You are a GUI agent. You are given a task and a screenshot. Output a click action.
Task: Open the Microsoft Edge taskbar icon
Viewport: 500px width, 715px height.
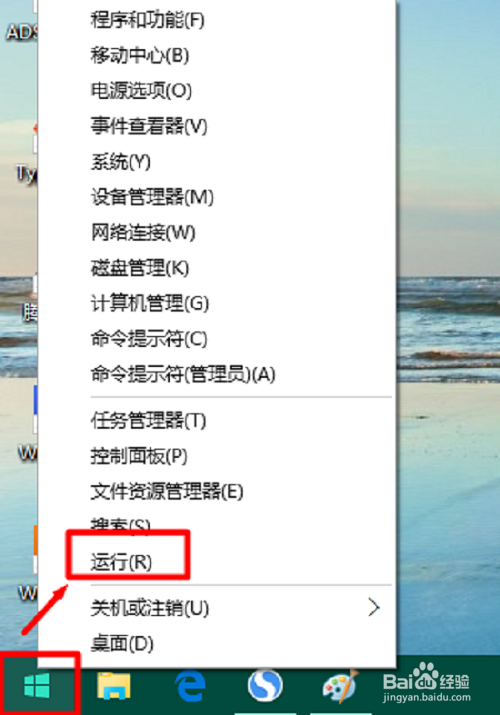(190, 686)
